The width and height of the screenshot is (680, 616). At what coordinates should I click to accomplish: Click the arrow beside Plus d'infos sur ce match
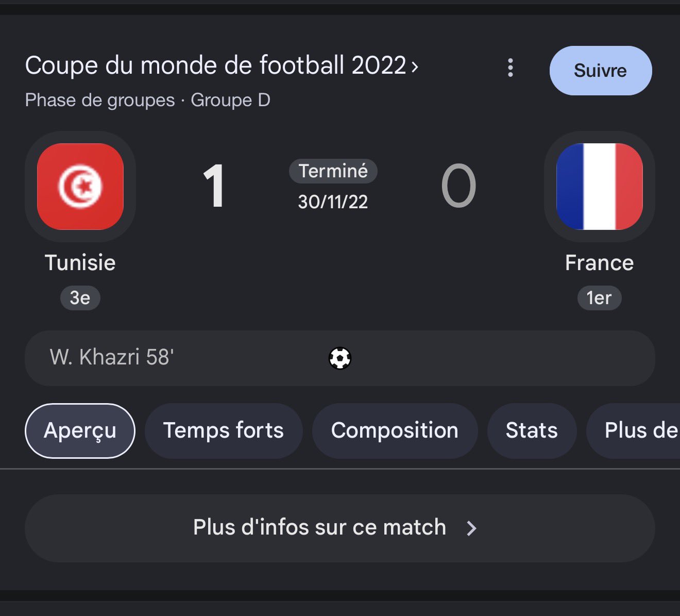tap(471, 528)
